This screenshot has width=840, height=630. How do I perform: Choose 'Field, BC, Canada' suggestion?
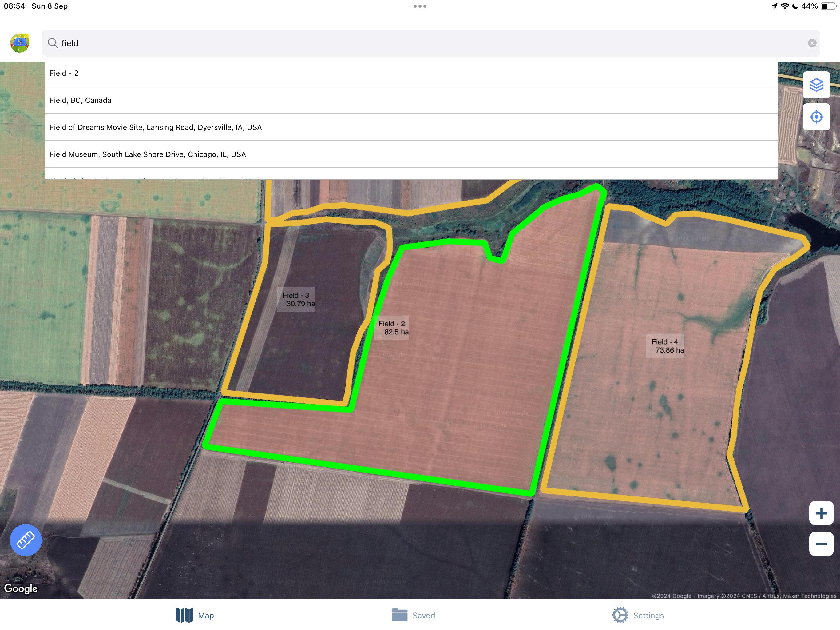click(x=411, y=100)
